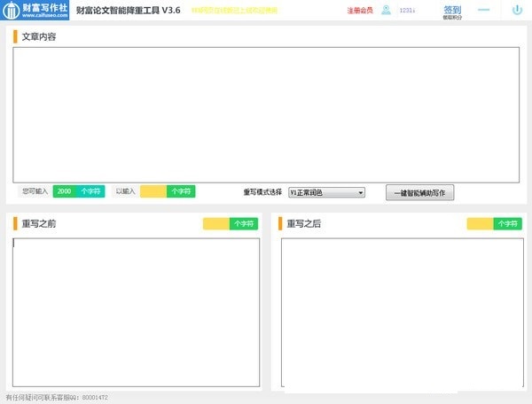Open the 重写模式选择 dropdown
Screen dimensions: 532x404
coord(326,192)
